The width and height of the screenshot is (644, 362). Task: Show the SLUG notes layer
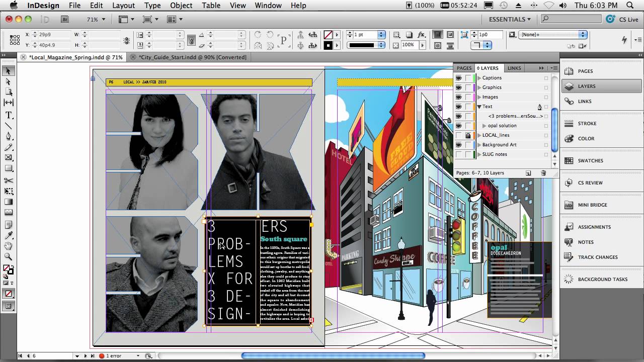click(x=458, y=154)
